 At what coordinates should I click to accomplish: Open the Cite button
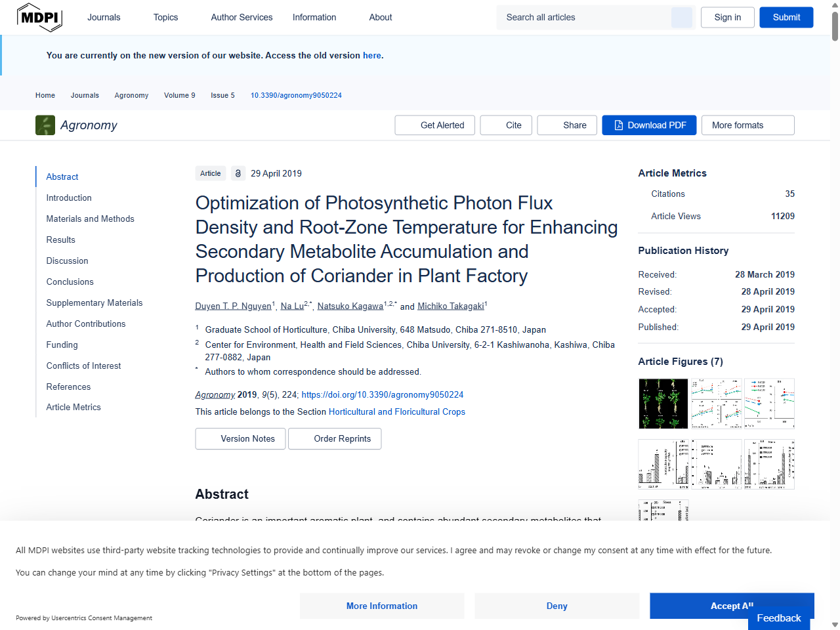[x=507, y=125]
